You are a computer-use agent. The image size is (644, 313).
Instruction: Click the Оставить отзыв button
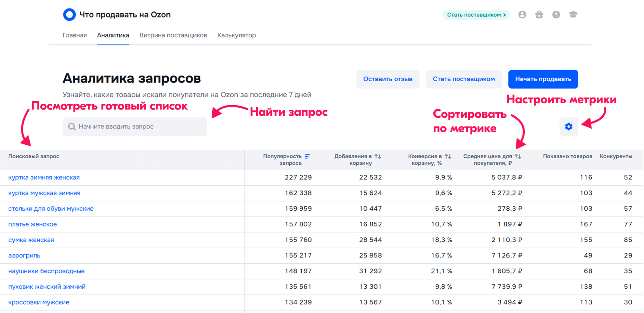388,79
